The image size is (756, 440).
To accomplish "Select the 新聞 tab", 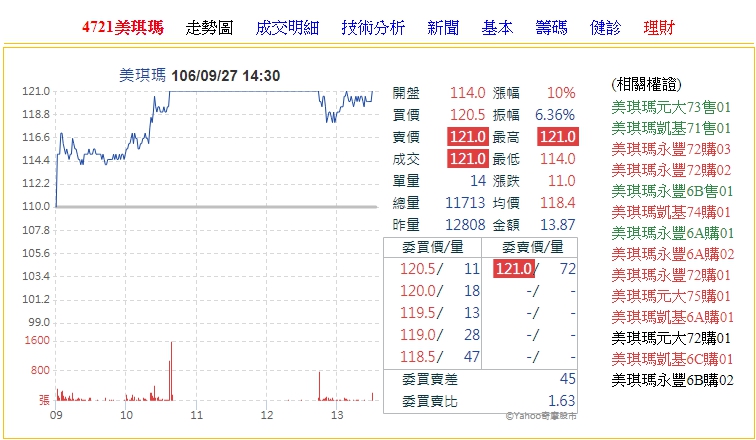I will 443,27.
